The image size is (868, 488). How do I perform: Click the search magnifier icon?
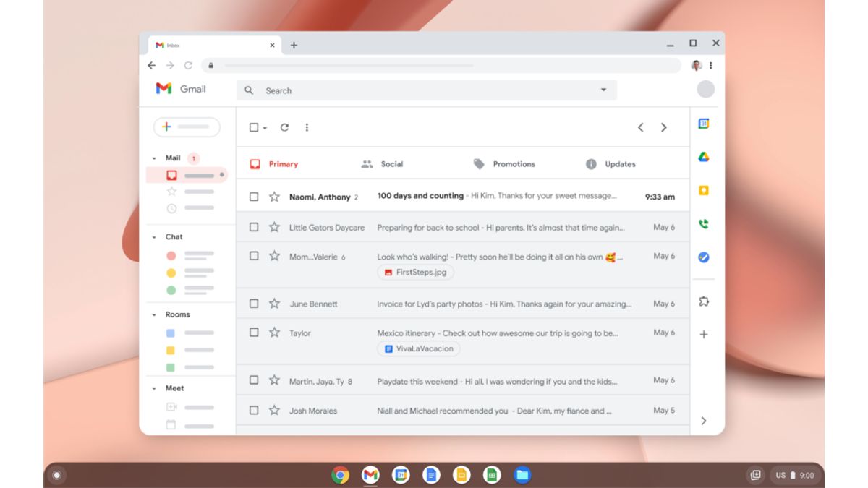(x=249, y=90)
